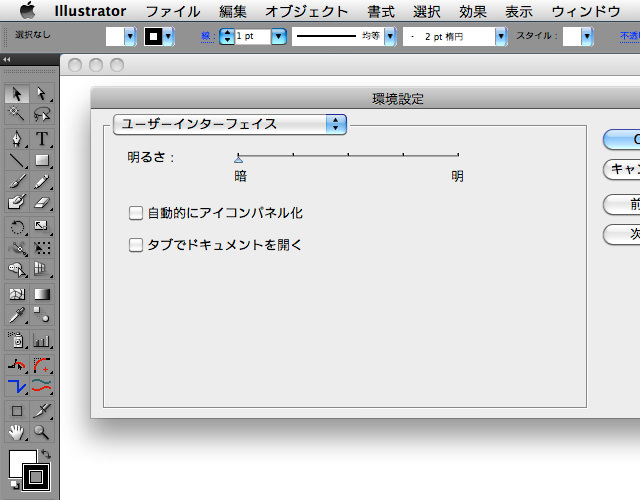
Task: Collapse the tools panel double-arrow
Action: pos(7,60)
